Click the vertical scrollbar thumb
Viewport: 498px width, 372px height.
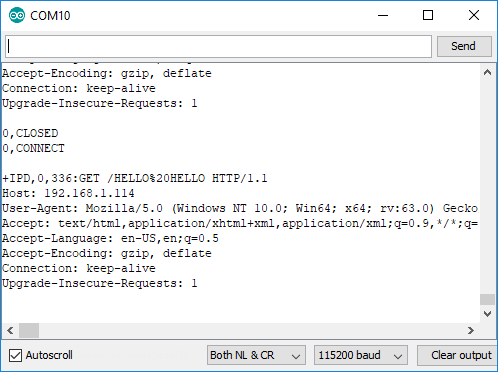(x=487, y=299)
